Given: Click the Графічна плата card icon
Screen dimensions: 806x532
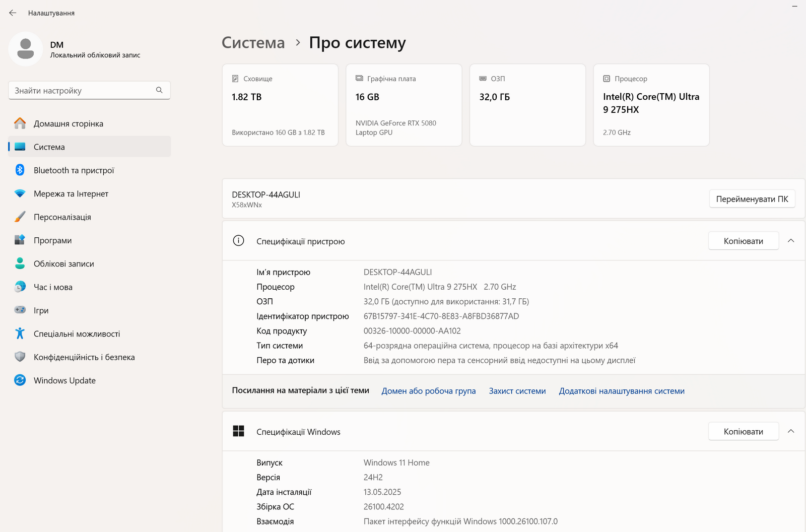Looking at the screenshot, I should pos(359,79).
